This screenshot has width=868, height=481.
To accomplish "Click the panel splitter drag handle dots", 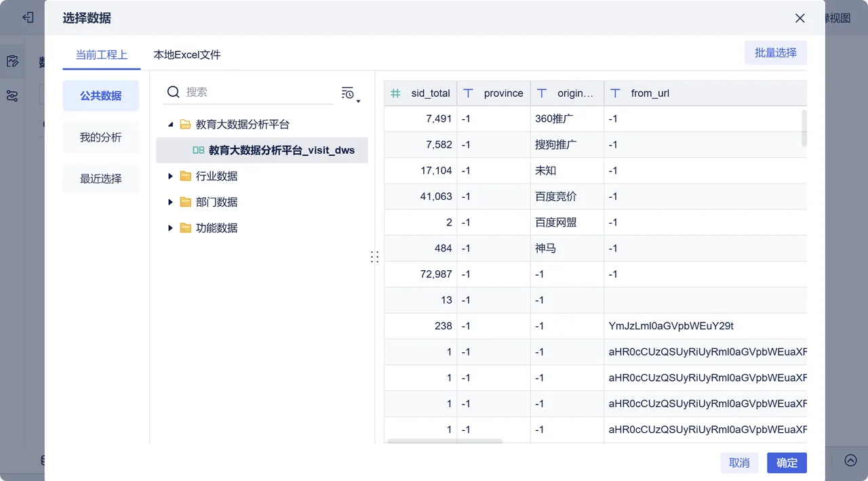I will (x=374, y=257).
